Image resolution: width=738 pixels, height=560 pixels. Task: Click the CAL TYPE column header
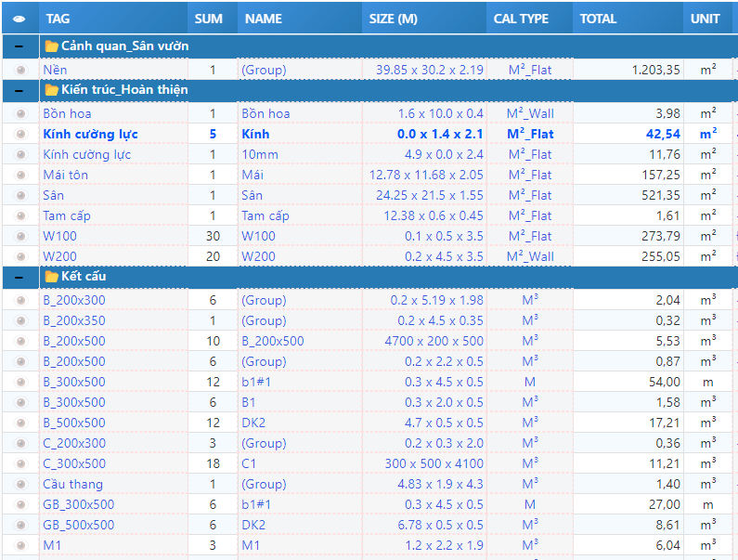(521, 19)
